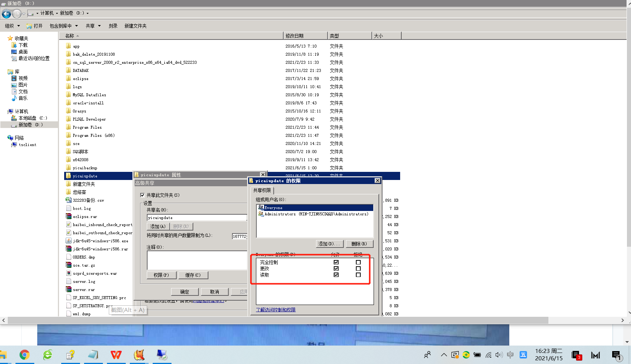The height and width of the screenshot is (364, 631).
Task: Open the 包含到库中 dropdown
Action: tap(63, 26)
